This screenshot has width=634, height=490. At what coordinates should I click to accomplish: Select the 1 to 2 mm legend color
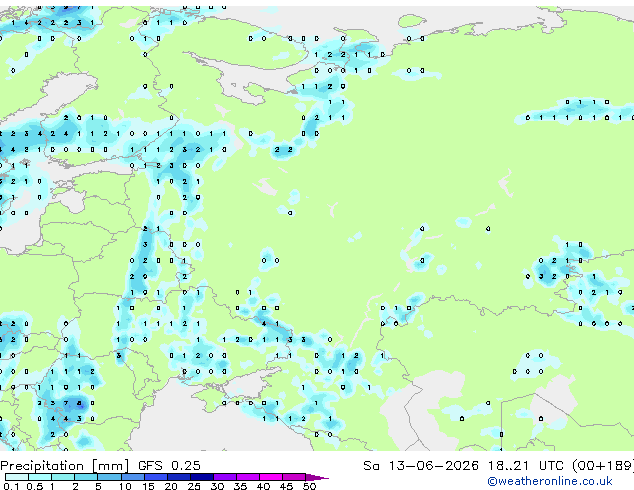coord(63,477)
